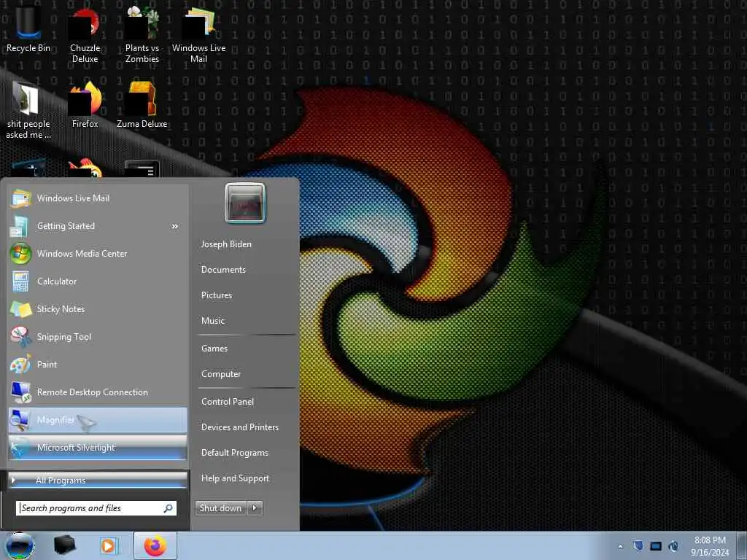Screen dimensions: 747x560
Task: Click the shield icon in the system tray
Action: (638, 545)
